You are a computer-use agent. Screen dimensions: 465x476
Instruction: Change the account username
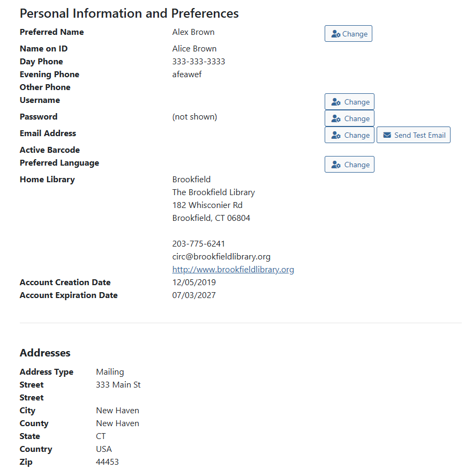(x=349, y=101)
